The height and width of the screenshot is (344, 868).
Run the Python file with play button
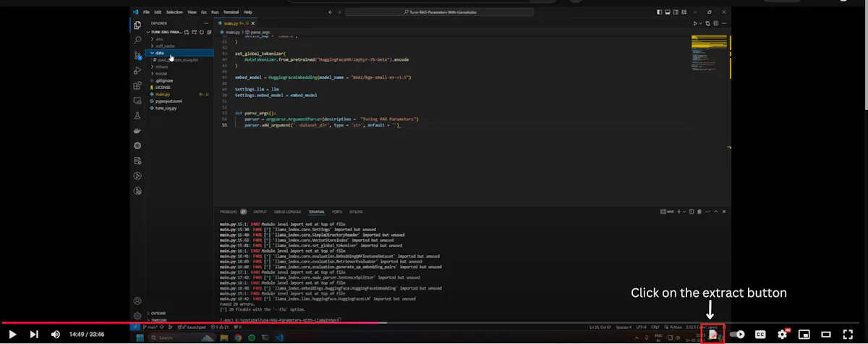tap(696, 23)
